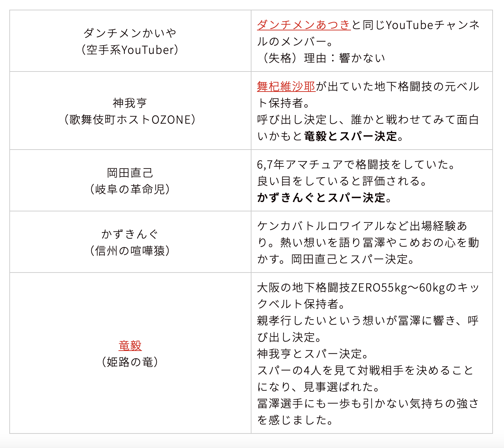Click the (歌舞伎町ホストOZONE) label
The image size is (504, 448).
point(130,120)
